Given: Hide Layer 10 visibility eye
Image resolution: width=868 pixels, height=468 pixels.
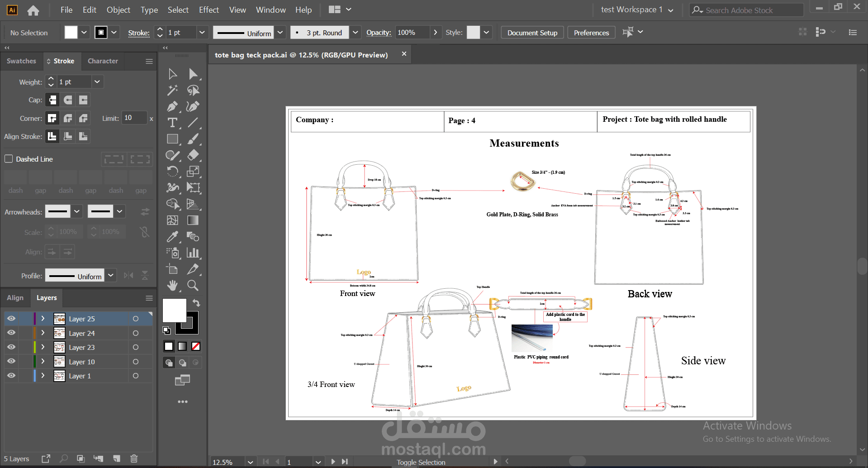Looking at the screenshot, I should click(11, 361).
